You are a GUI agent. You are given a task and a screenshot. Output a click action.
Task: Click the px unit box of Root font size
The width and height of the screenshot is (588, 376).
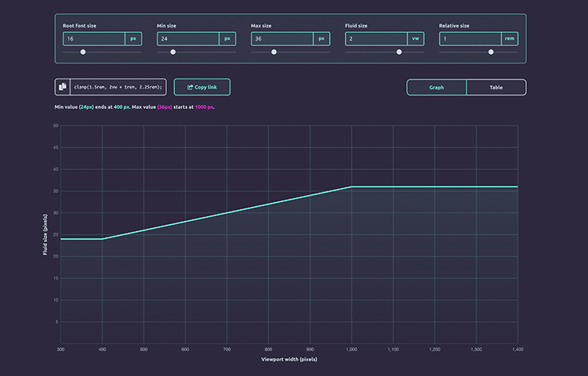click(x=133, y=38)
